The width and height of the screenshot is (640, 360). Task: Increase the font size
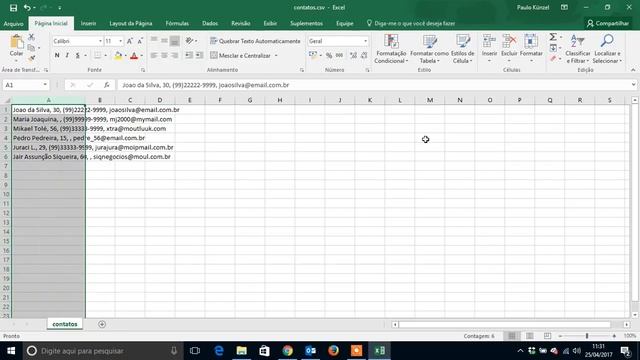point(130,41)
